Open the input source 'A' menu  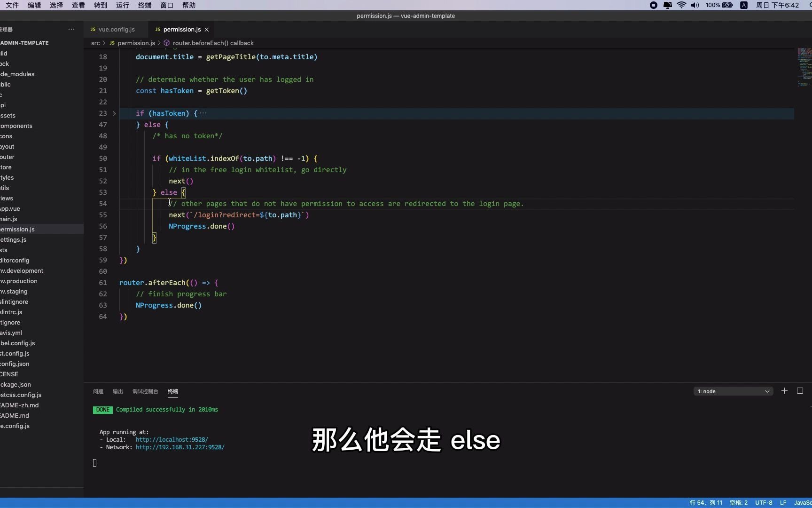pos(744,5)
